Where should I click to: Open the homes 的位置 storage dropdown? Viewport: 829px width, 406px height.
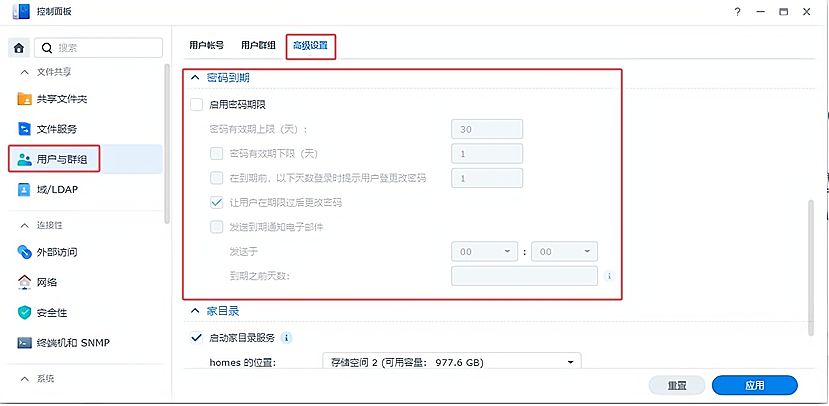tap(452, 361)
